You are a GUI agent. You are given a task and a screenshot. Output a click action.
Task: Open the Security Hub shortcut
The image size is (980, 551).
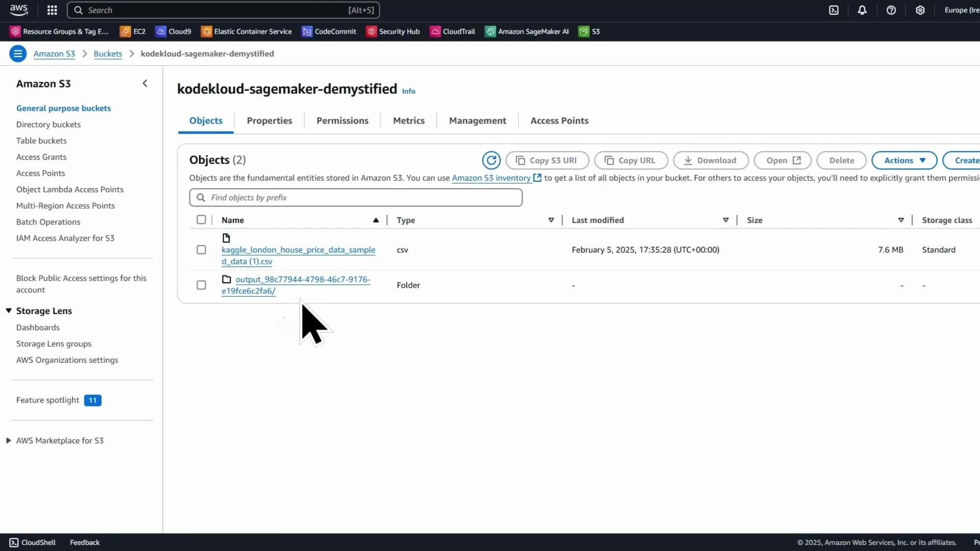pyautogui.click(x=393, y=32)
